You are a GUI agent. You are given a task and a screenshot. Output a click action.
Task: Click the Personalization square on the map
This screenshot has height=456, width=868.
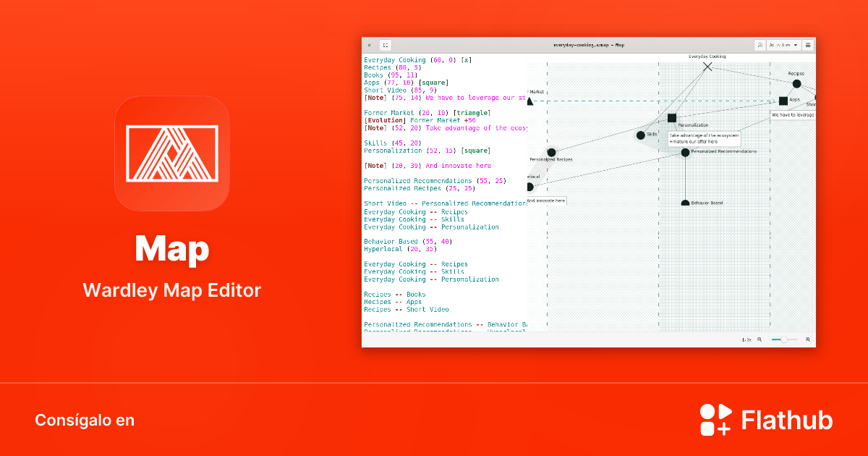671,118
